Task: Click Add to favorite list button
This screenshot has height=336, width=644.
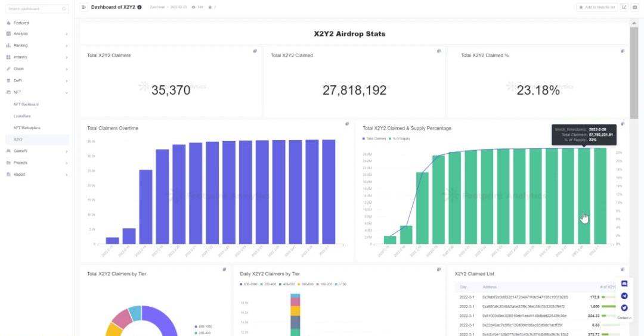Action: click(597, 7)
